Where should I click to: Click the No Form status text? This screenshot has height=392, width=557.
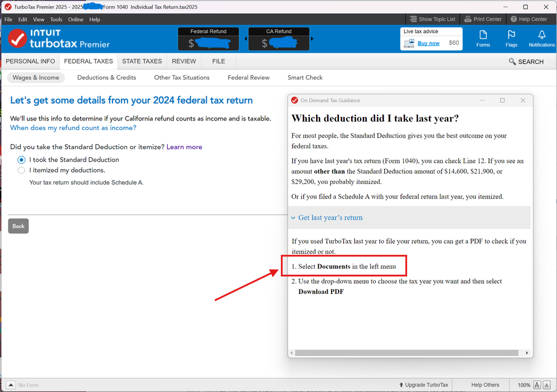(x=28, y=385)
